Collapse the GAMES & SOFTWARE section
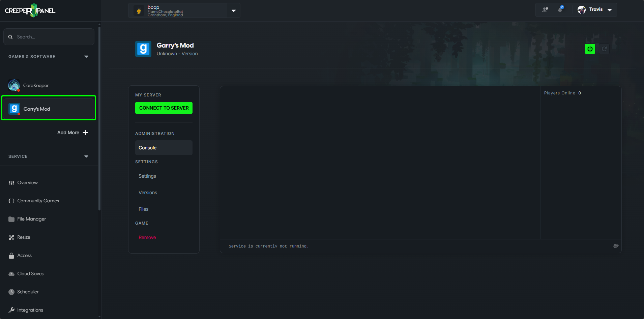Viewport: 644px width, 319px height. coord(86,56)
